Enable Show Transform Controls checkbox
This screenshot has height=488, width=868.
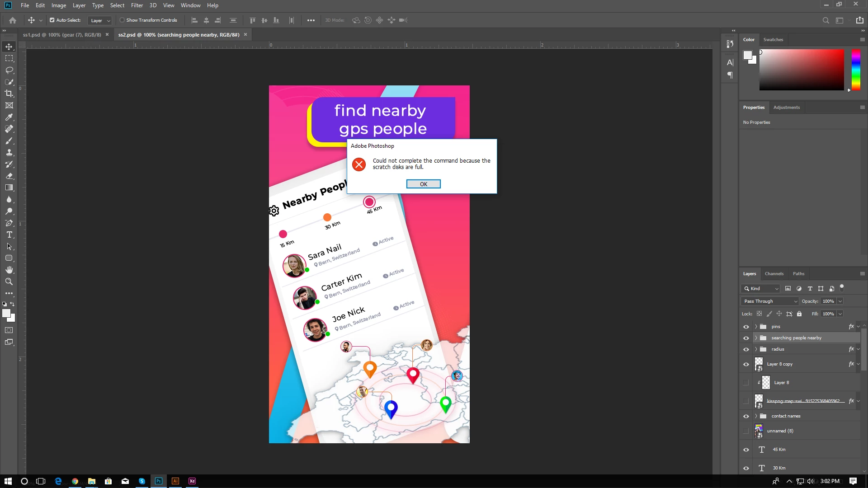click(122, 20)
